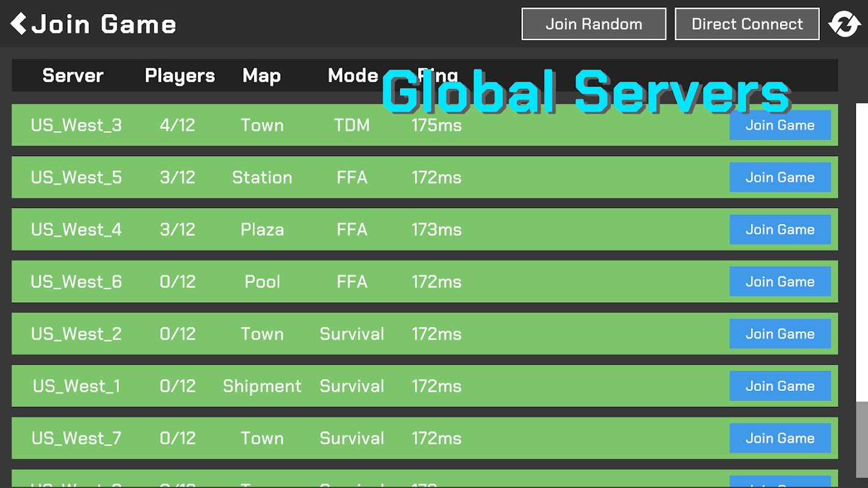Click the white scrollbar track area
Viewport: 868px width, 488px height.
pyautogui.click(x=861, y=253)
